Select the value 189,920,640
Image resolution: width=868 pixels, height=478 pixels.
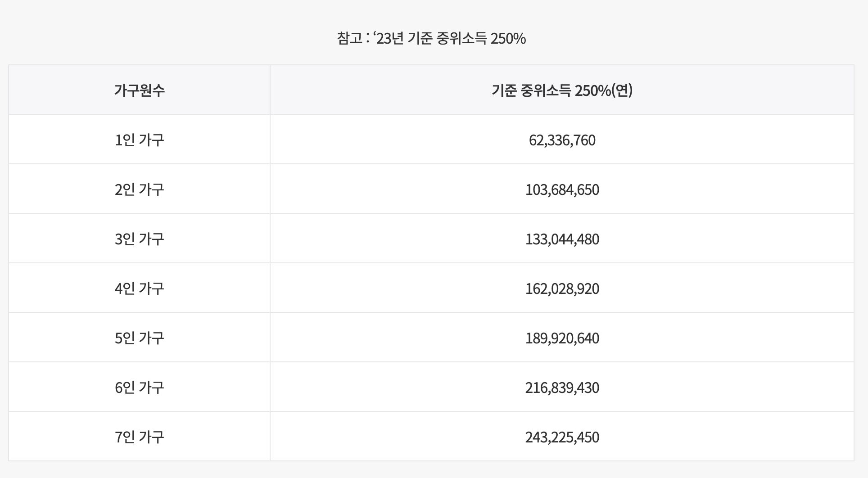(562, 338)
